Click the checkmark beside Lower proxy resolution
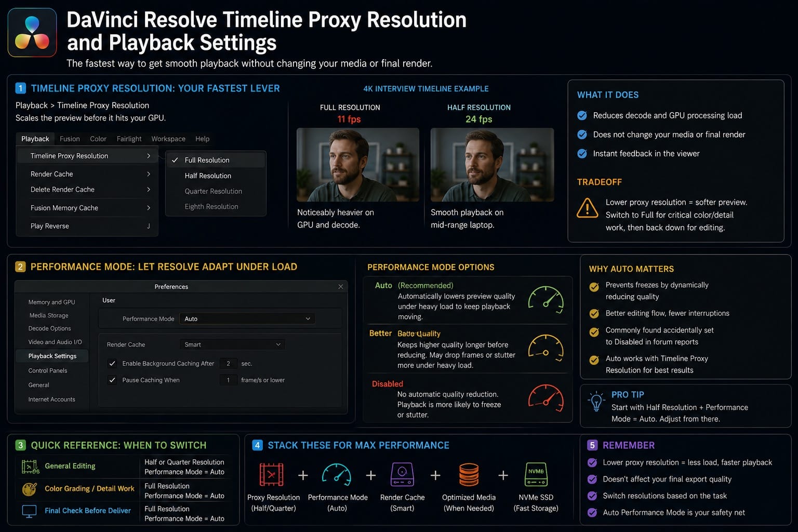 (592, 462)
